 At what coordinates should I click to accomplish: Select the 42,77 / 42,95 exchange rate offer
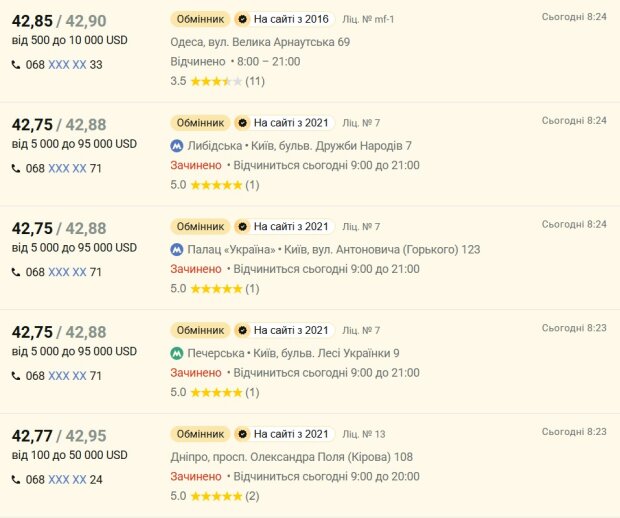point(59,436)
